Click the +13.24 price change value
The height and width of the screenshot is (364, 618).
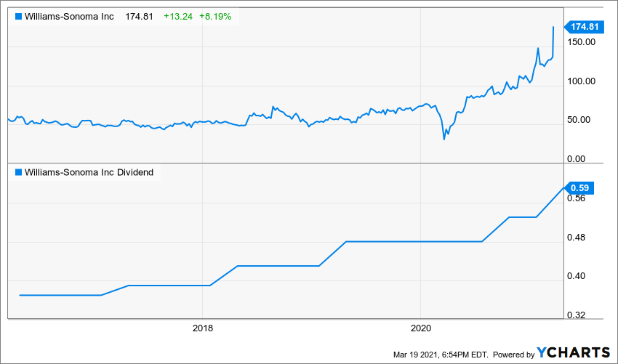click(x=178, y=17)
